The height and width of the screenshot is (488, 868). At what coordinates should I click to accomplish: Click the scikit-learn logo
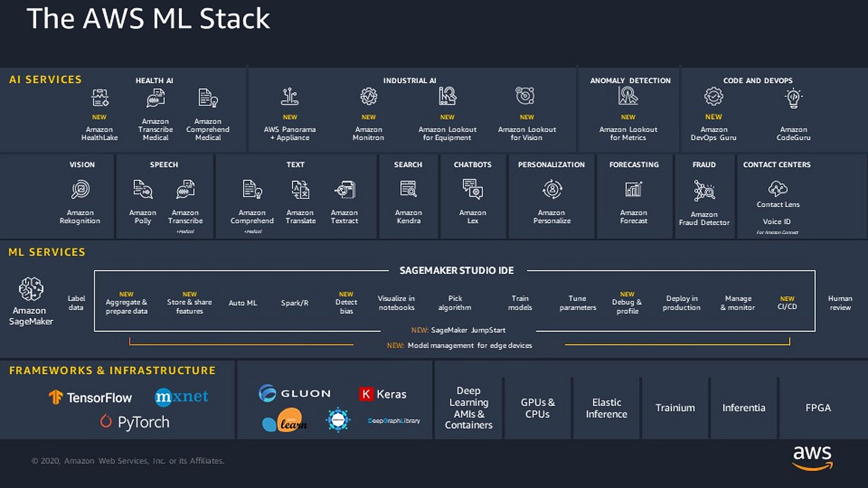(x=285, y=420)
